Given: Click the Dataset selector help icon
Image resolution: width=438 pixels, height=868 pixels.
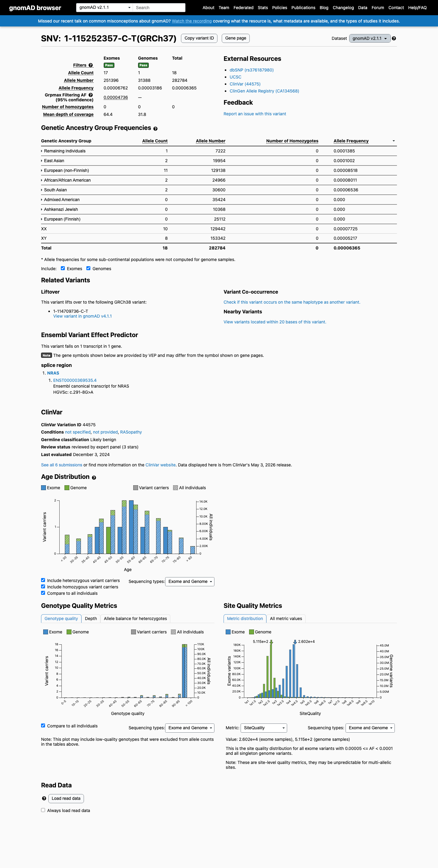Looking at the screenshot, I should tap(394, 38).
